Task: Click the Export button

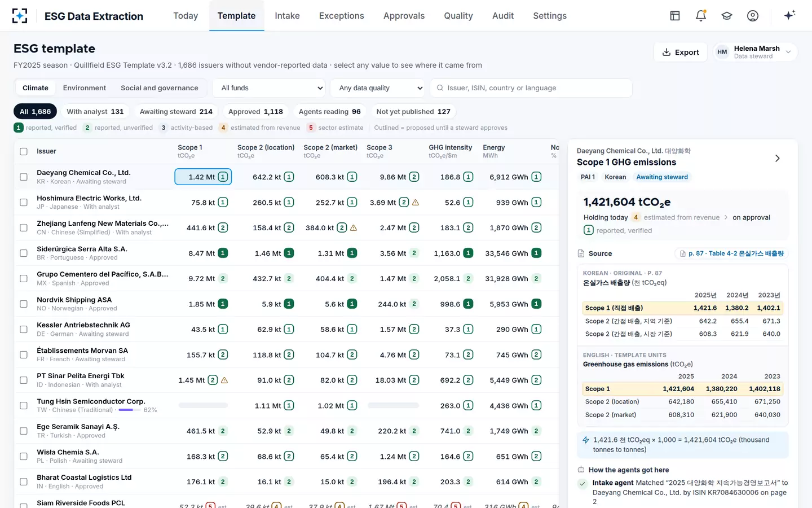Action: pyautogui.click(x=680, y=52)
